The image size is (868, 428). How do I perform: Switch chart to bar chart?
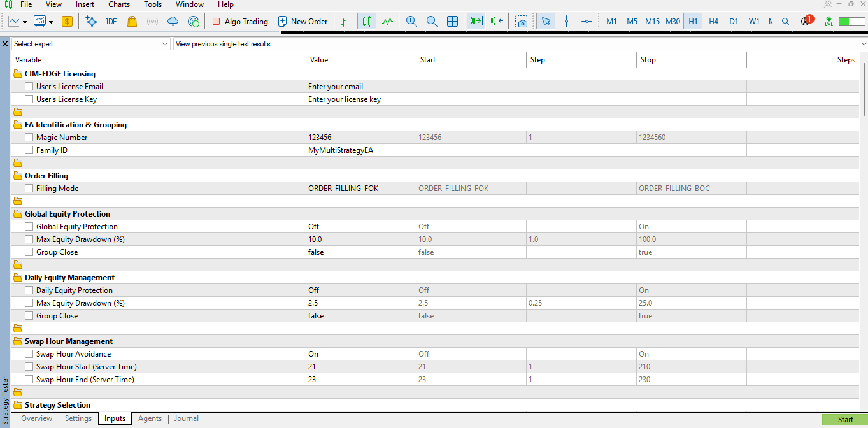coord(346,21)
